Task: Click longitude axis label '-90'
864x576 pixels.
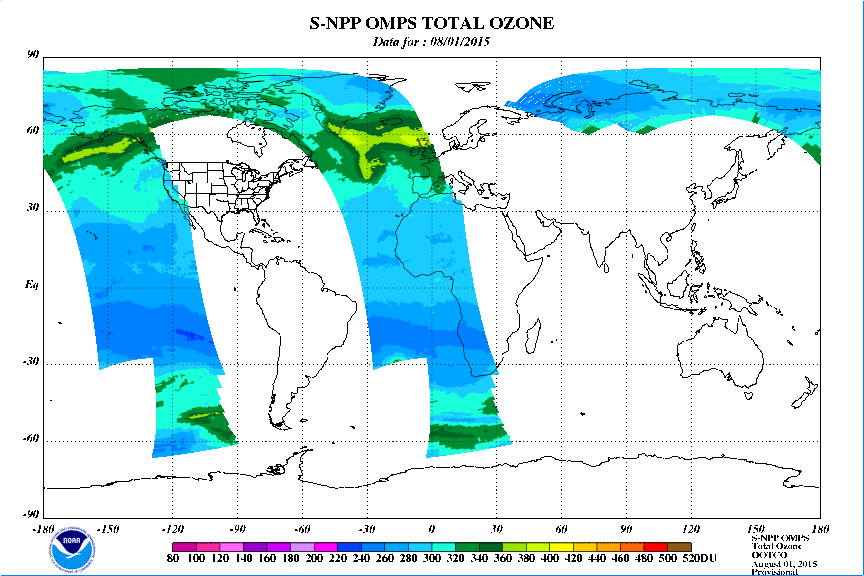Action: tap(237, 530)
